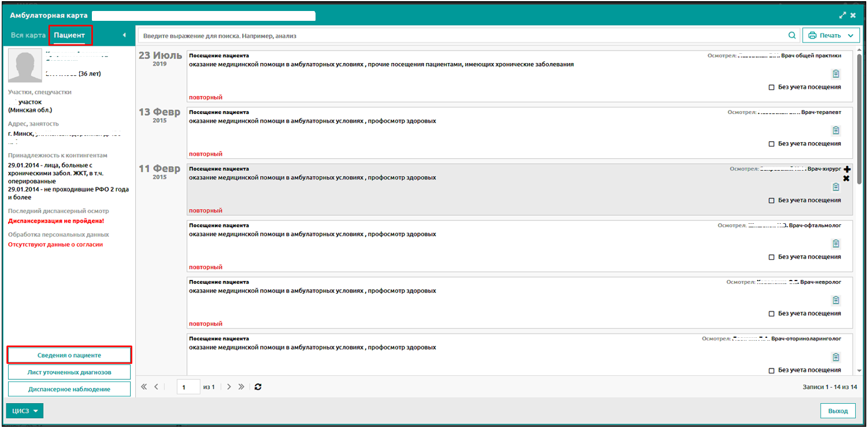Go to last page using double-arrow icon
Viewport: 868px width, 428px height.
[x=242, y=387]
